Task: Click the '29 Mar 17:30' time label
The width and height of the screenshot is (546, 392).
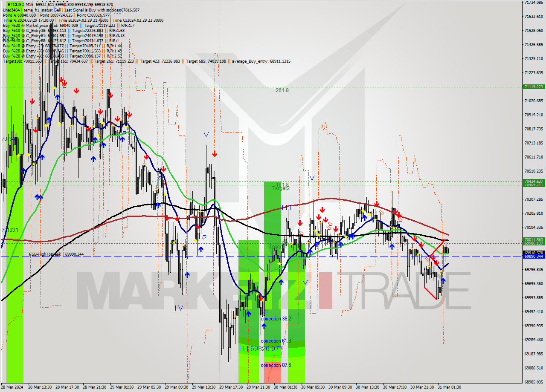Action: coord(231,387)
